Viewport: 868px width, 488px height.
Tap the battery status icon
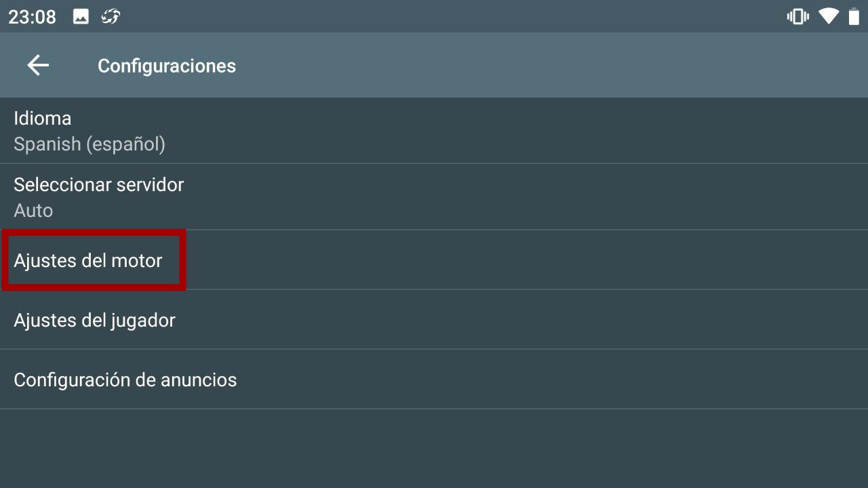854,17
